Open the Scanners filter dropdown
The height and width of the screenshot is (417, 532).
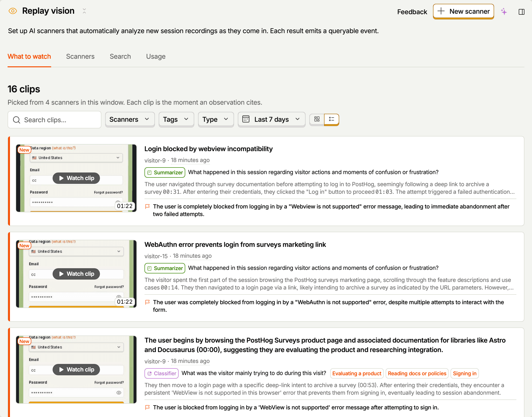[x=130, y=119]
